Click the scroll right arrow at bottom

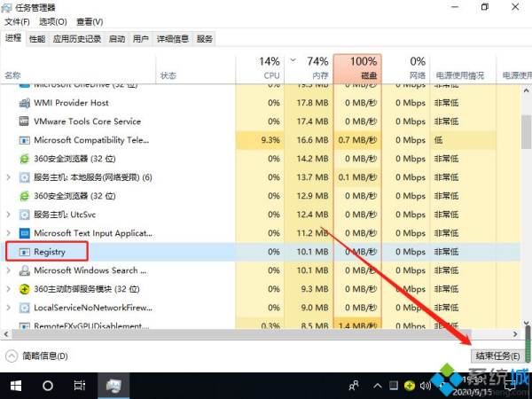[x=515, y=334]
